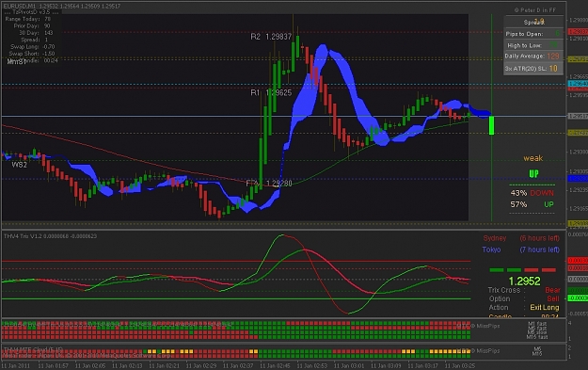Click the large green 1.2952 price readout
The image size is (588, 370).
point(524,282)
